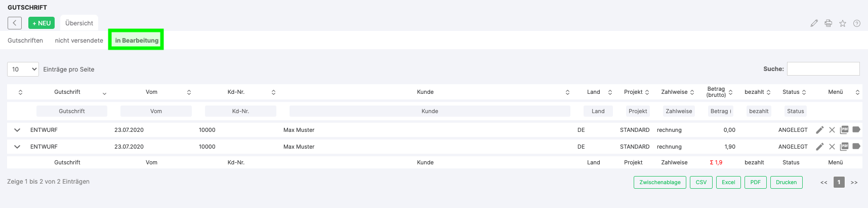
Task: Click the pencil icon in top toolbar
Action: pos(814,23)
